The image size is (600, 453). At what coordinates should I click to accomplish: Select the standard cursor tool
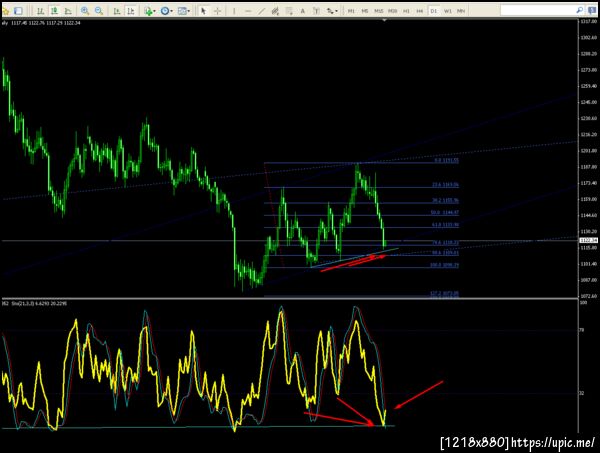coord(204,11)
